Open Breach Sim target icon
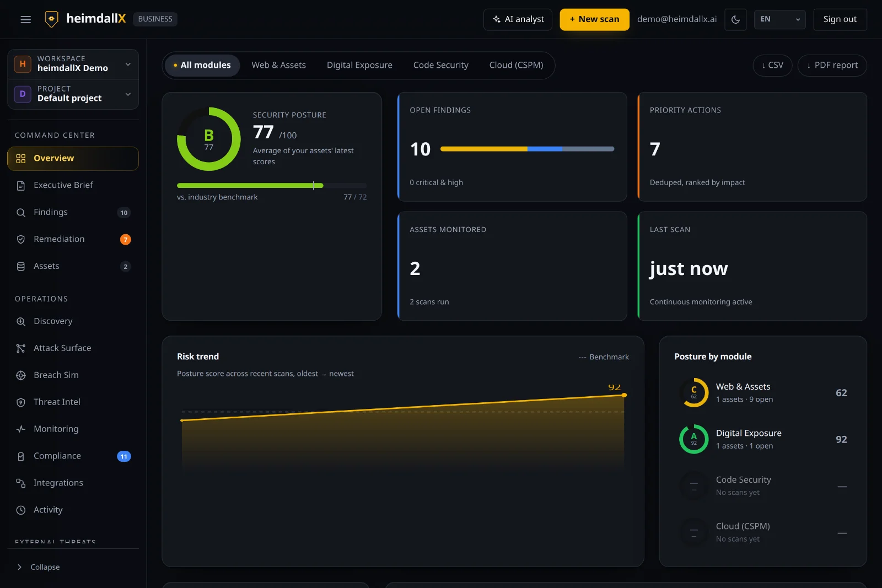The width and height of the screenshot is (882, 588). pyautogui.click(x=21, y=376)
